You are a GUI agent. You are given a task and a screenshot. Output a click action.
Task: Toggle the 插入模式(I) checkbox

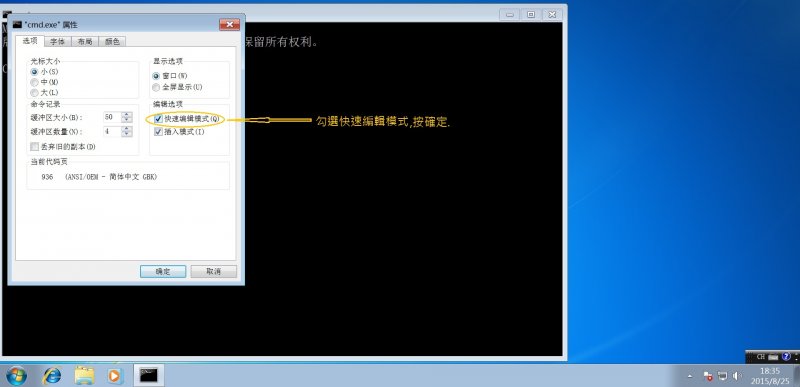click(x=159, y=132)
